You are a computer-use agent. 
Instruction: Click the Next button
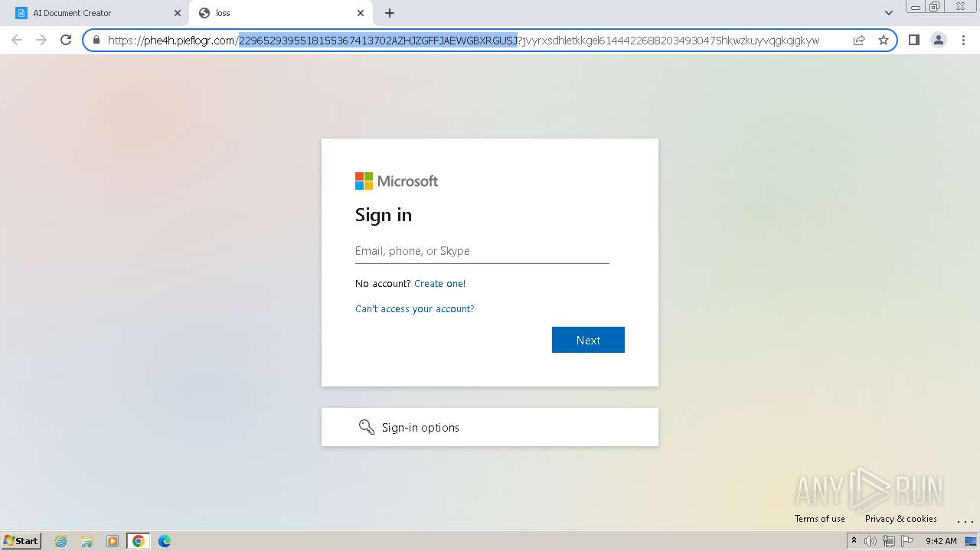(588, 340)
